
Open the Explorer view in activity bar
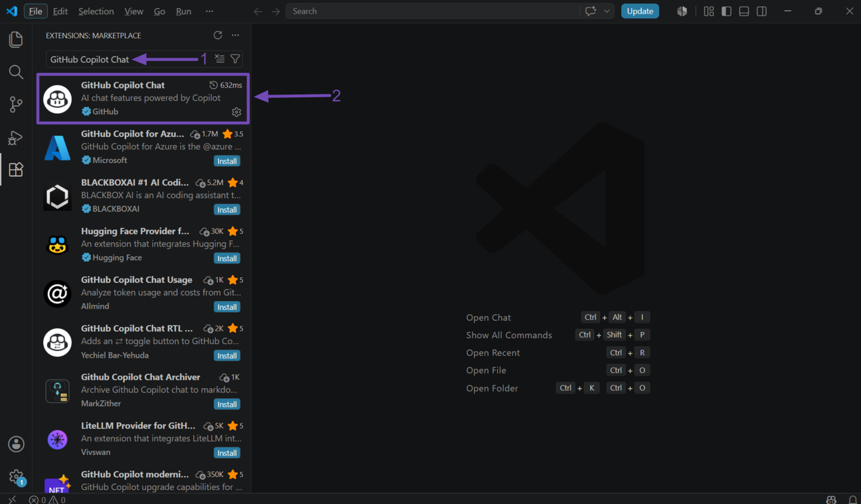16,40
